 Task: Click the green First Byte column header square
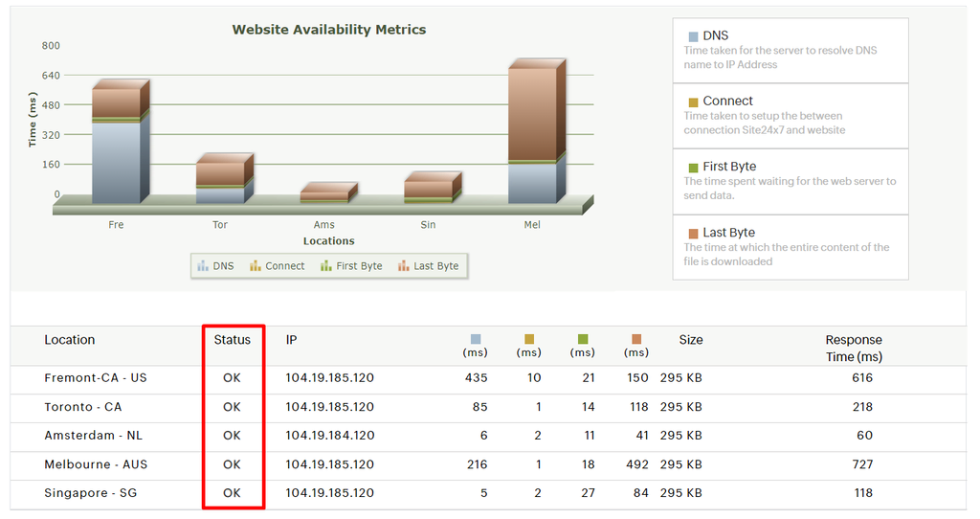coord(583,339)
